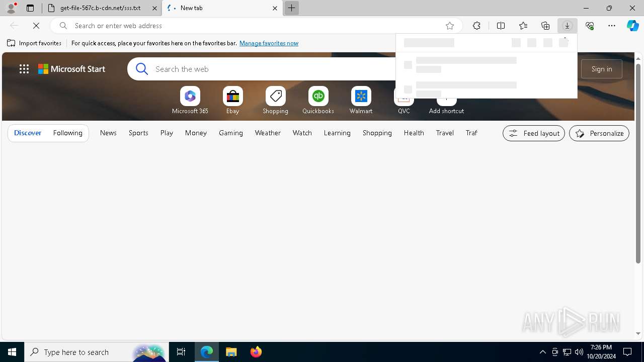
Task: Open the News category
Action: 108,133
